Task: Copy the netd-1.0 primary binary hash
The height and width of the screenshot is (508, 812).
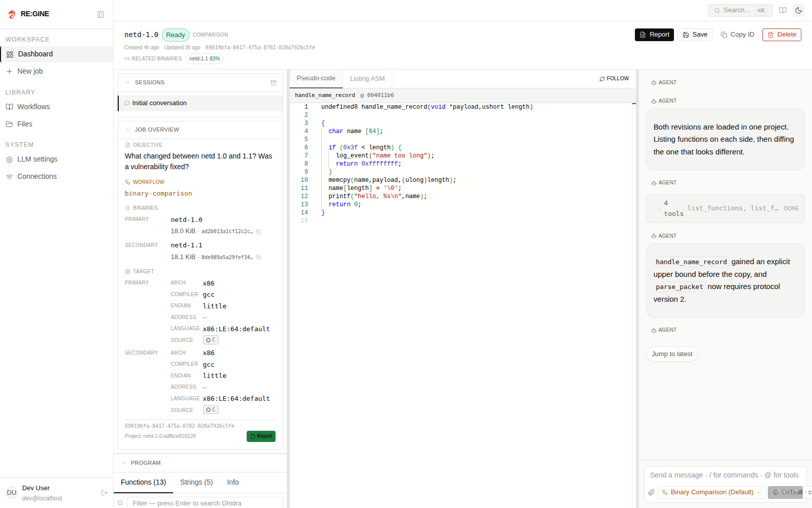Action: tap(258, 232)
